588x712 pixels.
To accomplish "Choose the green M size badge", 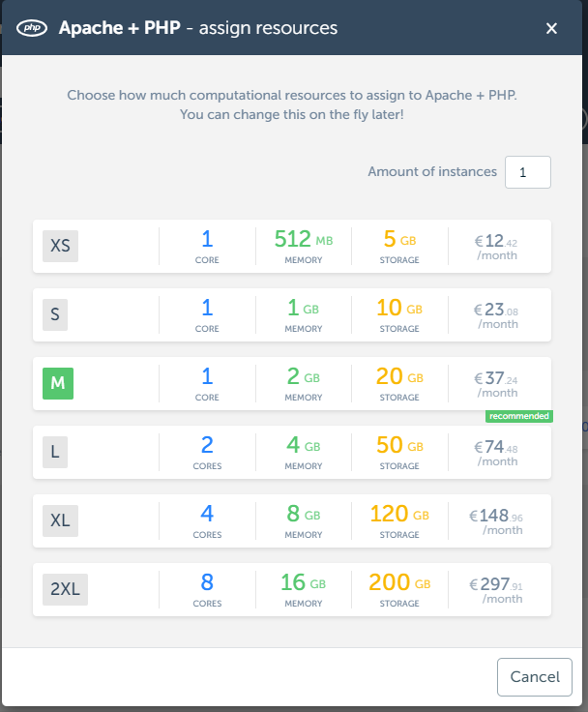I will (58, 383).
